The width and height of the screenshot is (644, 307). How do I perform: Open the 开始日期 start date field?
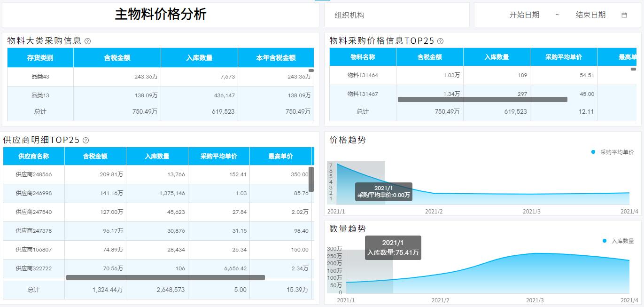point(525,15)
